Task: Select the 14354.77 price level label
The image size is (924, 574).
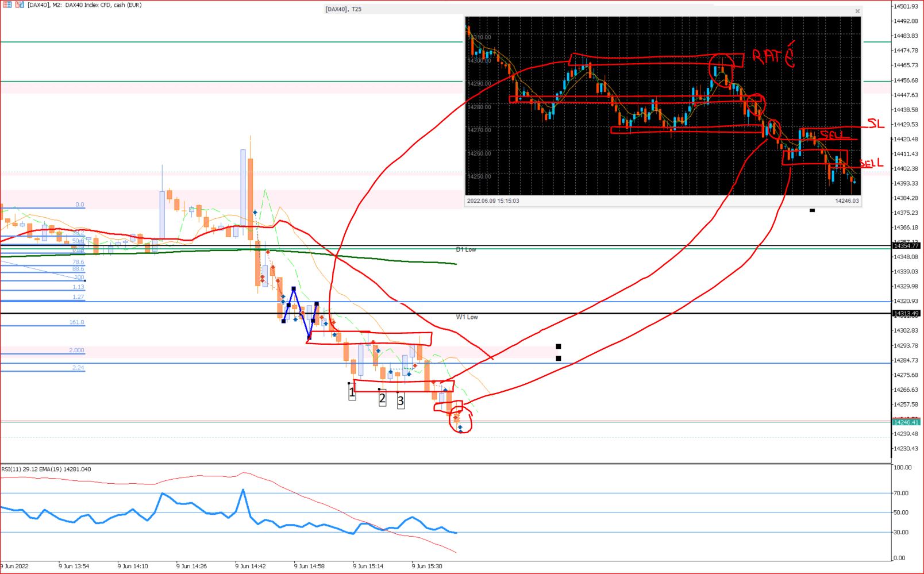Action: [906, 246]
